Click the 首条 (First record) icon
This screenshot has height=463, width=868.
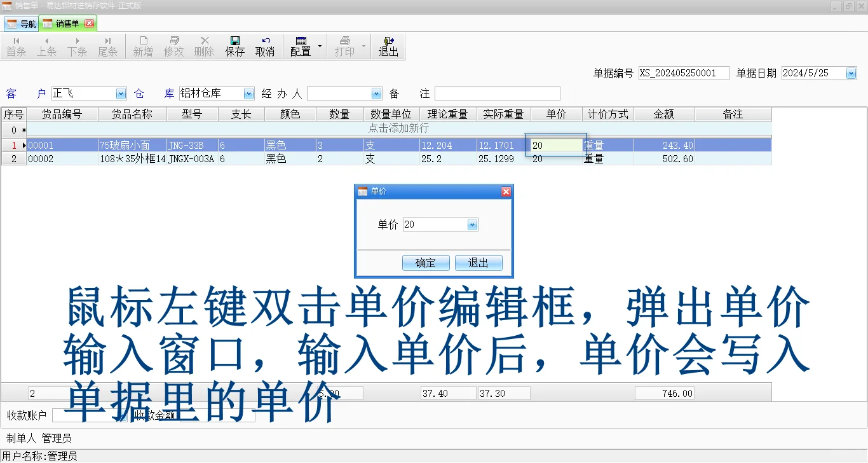tap(16, 46)
